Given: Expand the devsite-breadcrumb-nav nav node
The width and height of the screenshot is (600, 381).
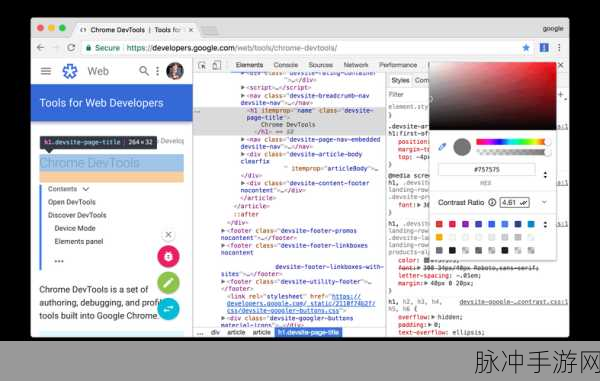Looking at the screenshot, I should pyautogui.click(x=243, y=96).
